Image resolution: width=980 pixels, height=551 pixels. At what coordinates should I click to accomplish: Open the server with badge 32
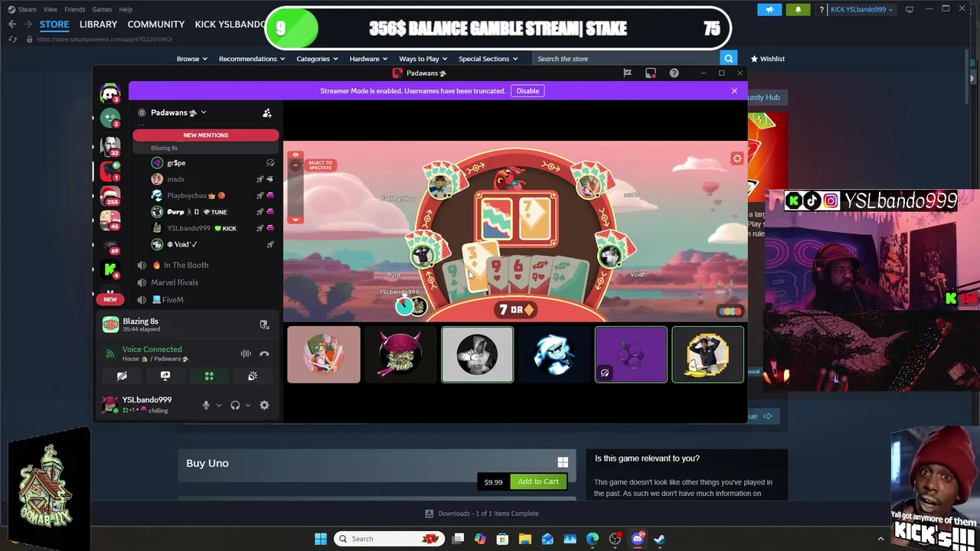(x=110, y=145)
